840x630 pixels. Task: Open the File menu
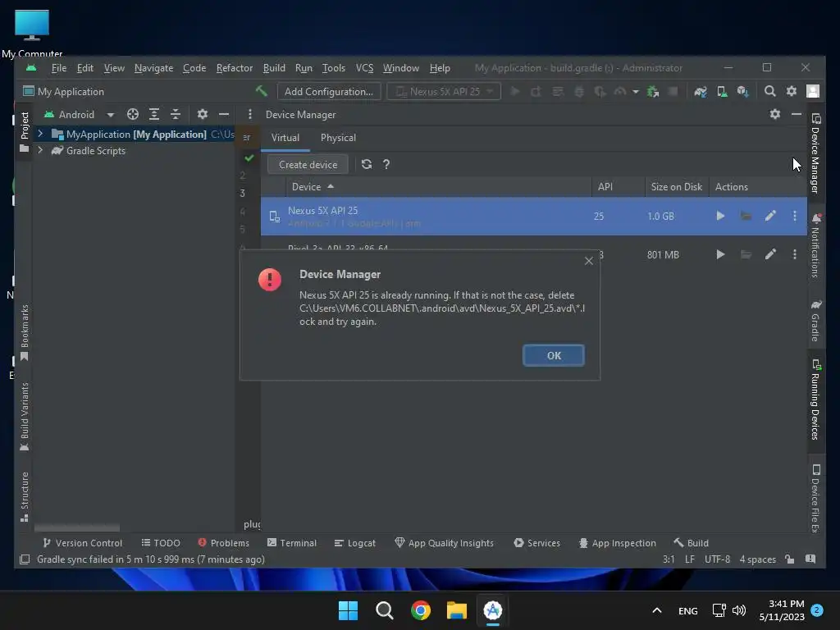tap(58, 68)
